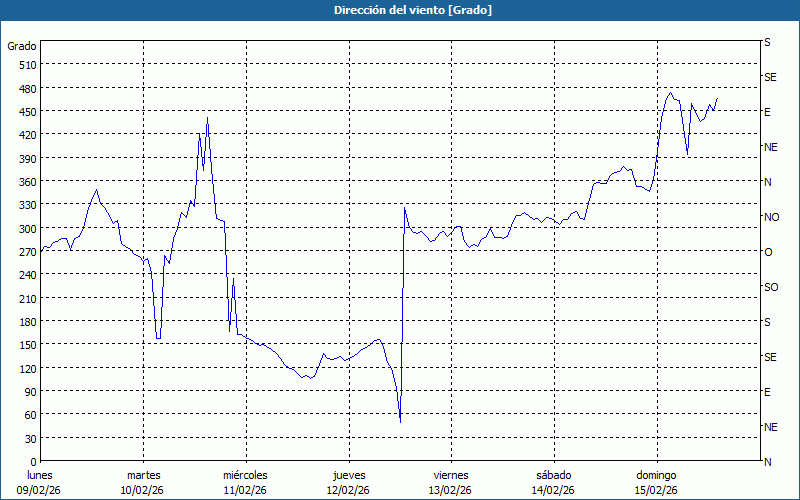This screenshot has height=500, width=800.
Task: Click the lowest dip of the blue line
Action: (400, 421)
